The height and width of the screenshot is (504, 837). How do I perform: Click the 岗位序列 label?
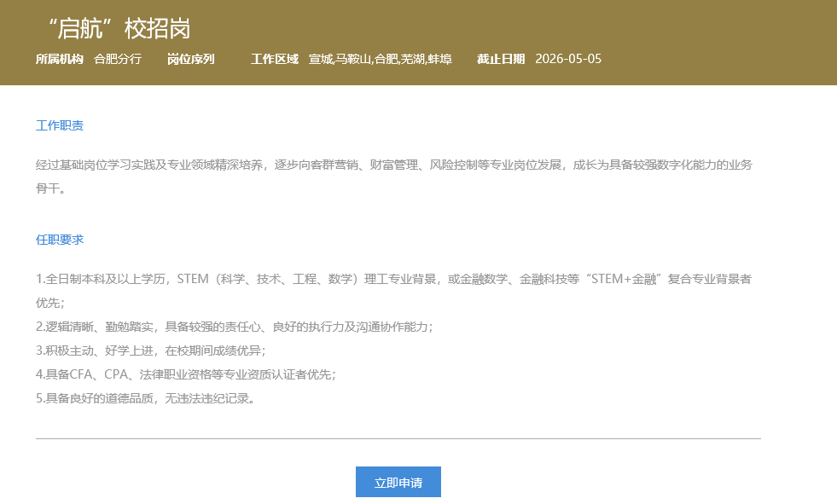pos(190,60)
